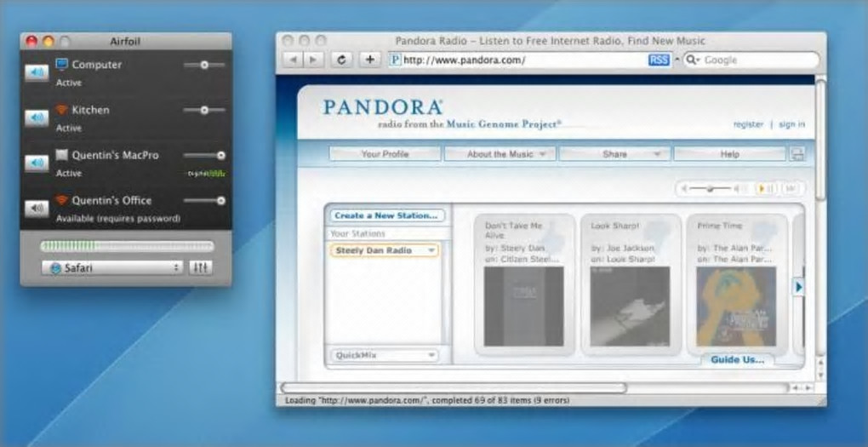This screenshot has height=447, width=868.
Task: Open the Airfoil equalizer button
Action: [x=200, y=268]
